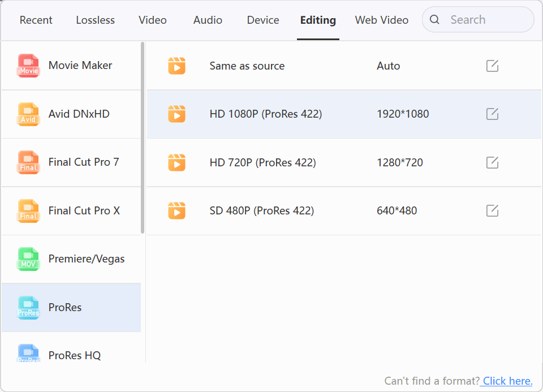Screen dimensions: 543x392
Task: Click the green Premiere/Vegas MOV icon
Action: [28, 259]
